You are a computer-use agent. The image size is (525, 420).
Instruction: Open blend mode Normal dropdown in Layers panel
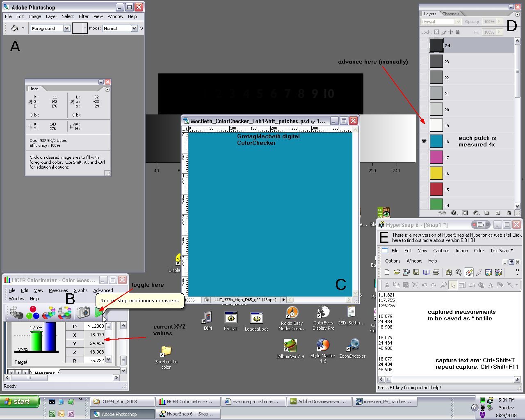coord(459,22)
